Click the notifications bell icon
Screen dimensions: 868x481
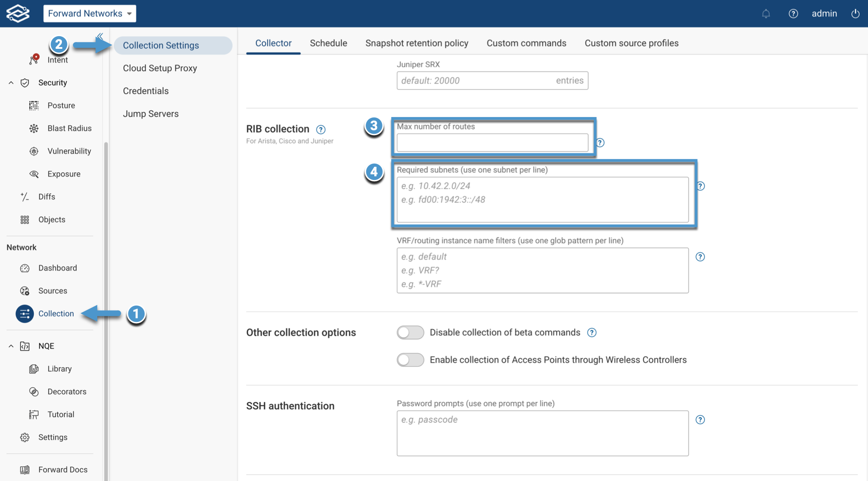coord(766,14)
